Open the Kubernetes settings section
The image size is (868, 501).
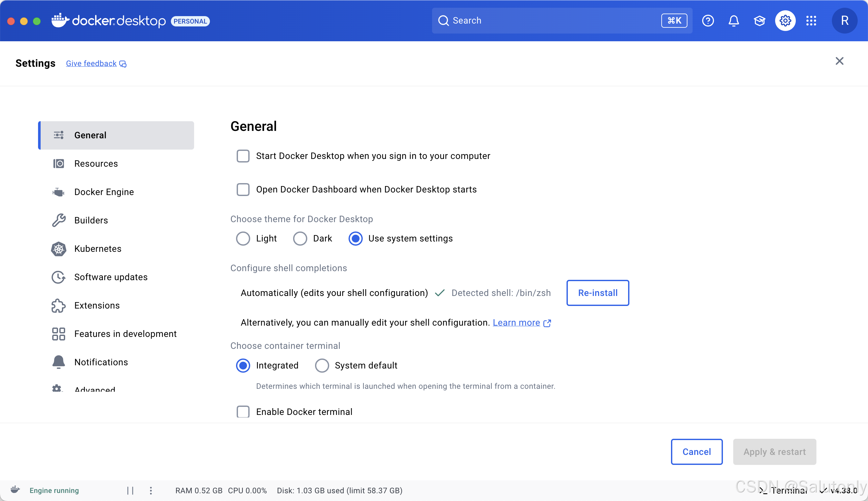pos(98,249)
